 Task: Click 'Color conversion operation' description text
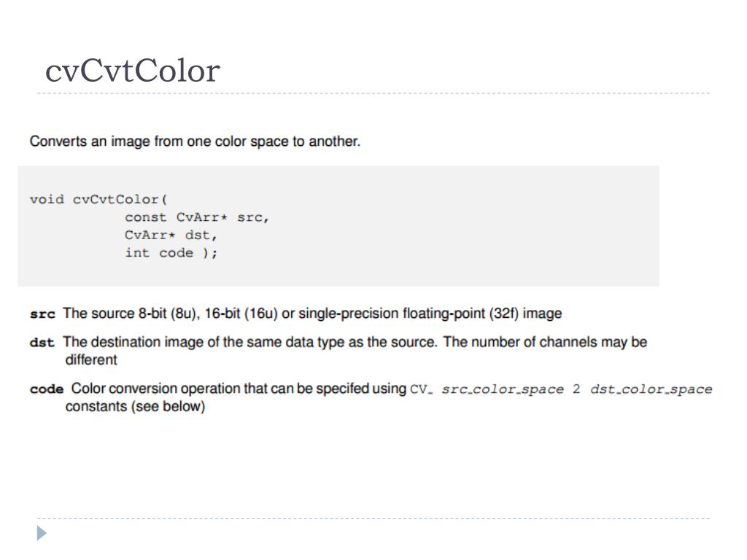239,389
